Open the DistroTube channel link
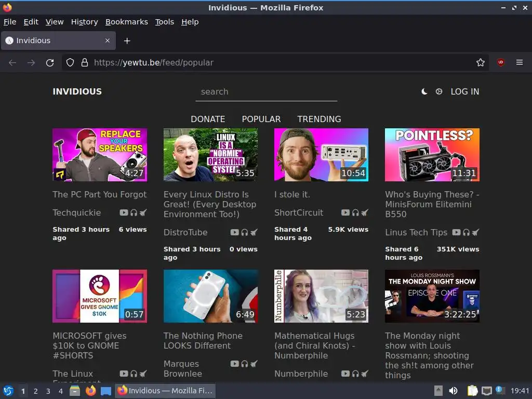Image resolution: width=532 pixels, height=399 pixels. click(x=185, y=232)
